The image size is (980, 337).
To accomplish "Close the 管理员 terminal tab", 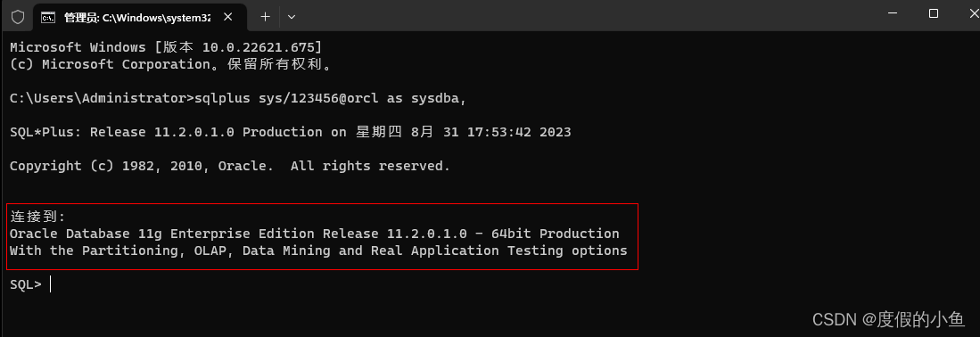I will point(228,17).
